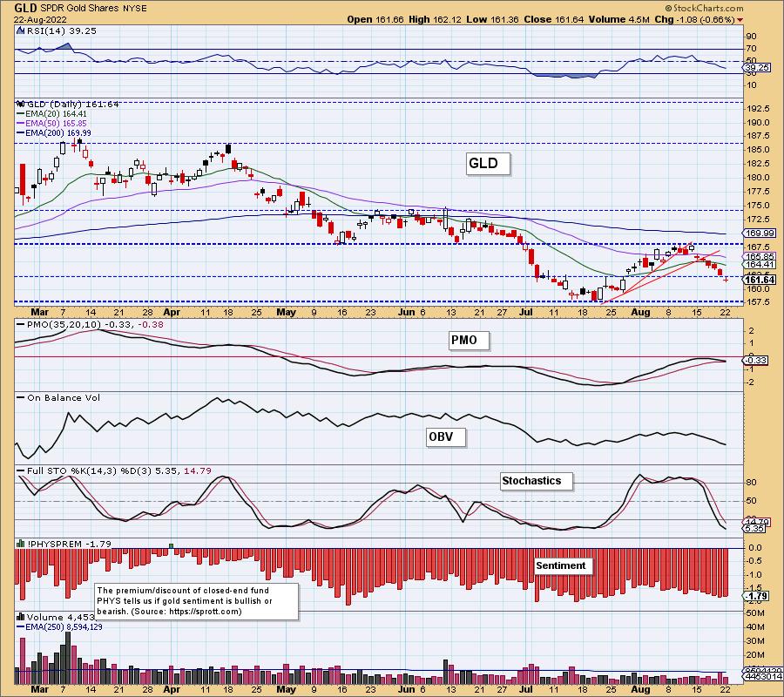The height and width of the screenshot is (697, 784).
Task: Click the Stochastics annotation box
Action: (537, 481)
